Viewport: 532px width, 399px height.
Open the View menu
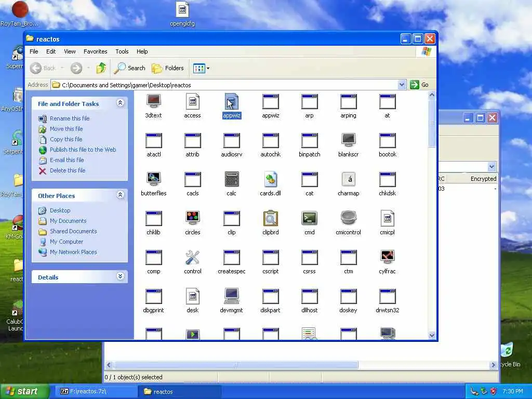(70, 51)
